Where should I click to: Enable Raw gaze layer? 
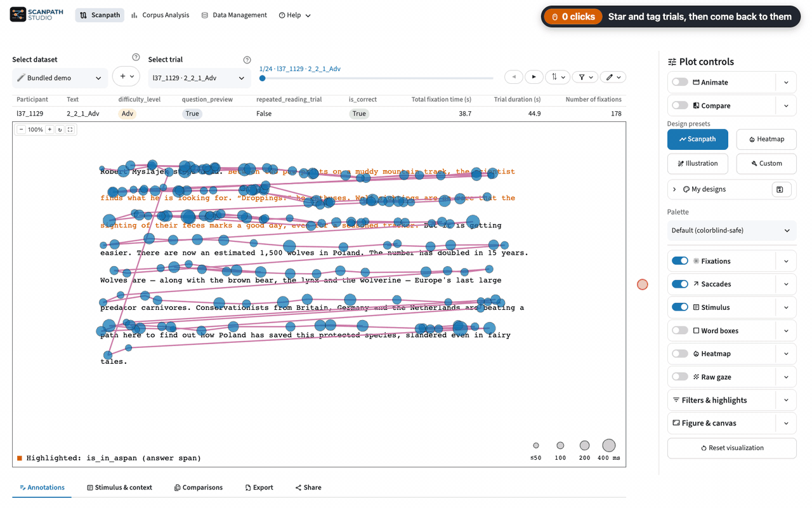tap(680, 377)
